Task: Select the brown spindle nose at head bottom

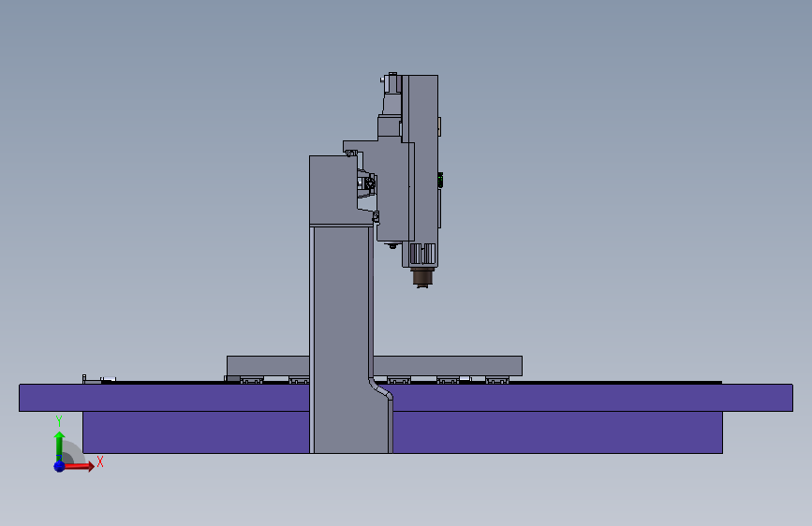Action: (x=422, y=276)
